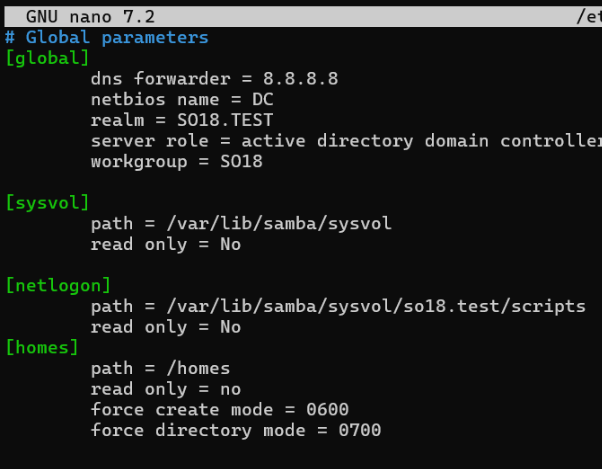Screen dimensions: 602x470
Task: Place cursor on the [homes] header
Action: click(x=42, y=347)
